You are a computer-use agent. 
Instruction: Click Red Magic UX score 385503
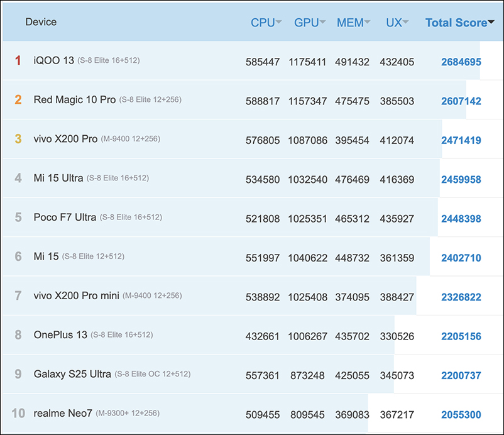click(x=397, y=101)
